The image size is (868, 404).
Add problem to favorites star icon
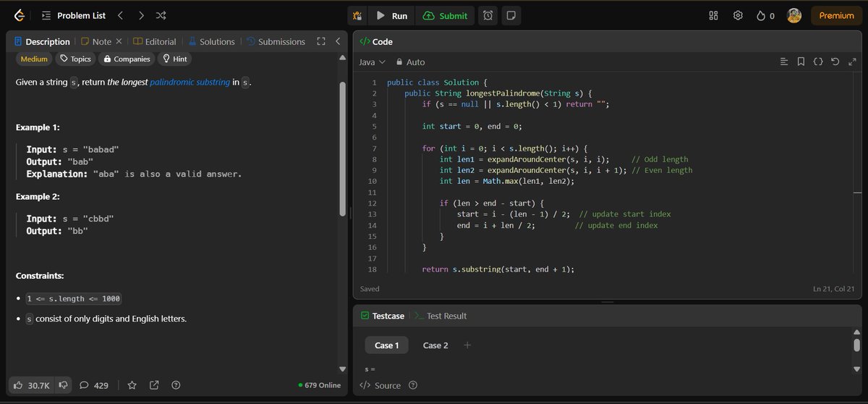point(132,385)
